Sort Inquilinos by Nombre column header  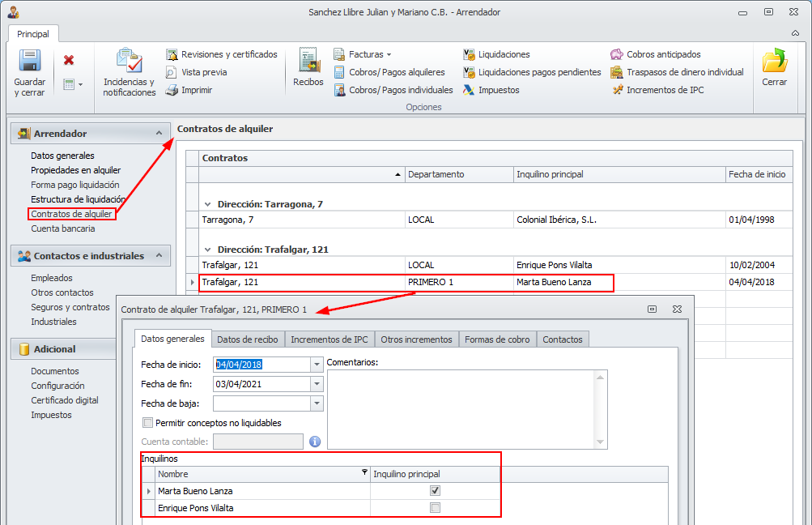tap(262, 474)
